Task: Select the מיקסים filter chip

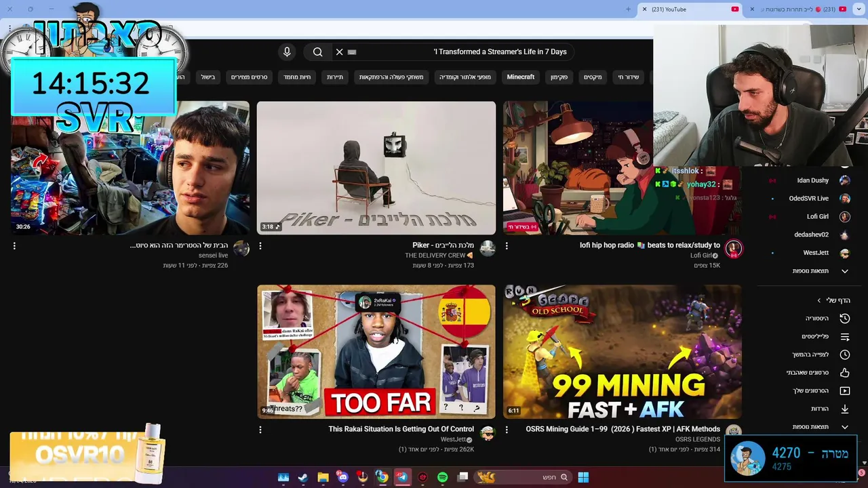Action: (x=593, y=77)
